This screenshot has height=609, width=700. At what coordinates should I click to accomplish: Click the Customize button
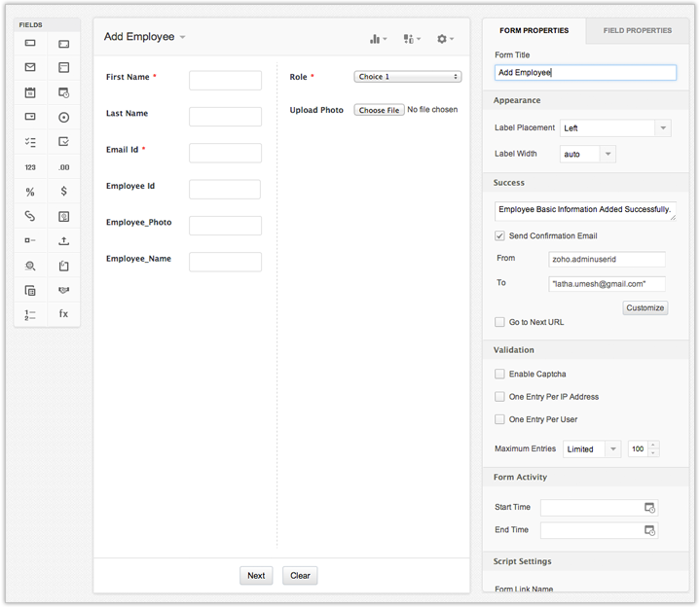click(645, 307)
